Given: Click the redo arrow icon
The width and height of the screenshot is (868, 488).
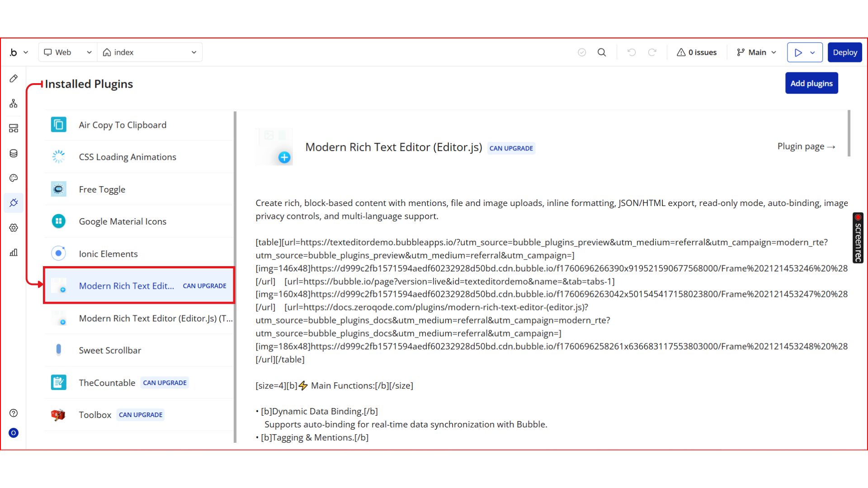Looking at the screenshot, I should (x=652, y=52).
